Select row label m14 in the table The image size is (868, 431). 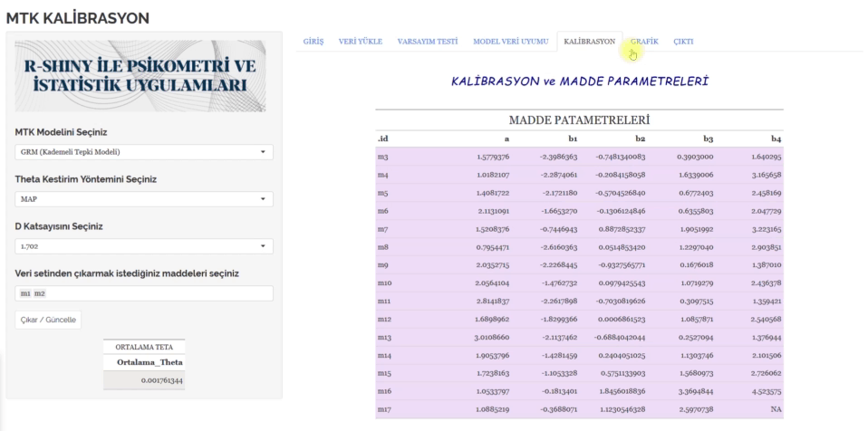coord(384,355)
